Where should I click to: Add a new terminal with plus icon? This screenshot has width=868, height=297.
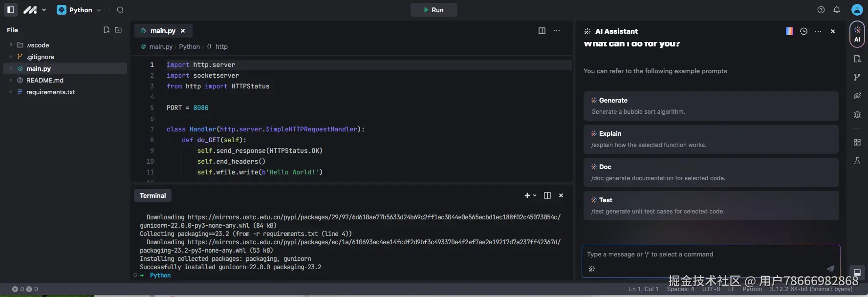527,195
